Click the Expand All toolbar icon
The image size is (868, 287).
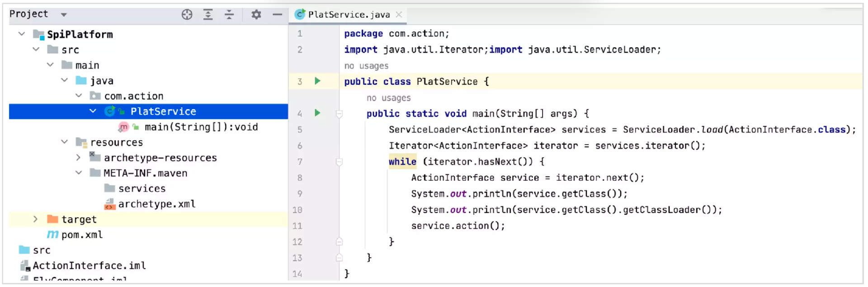pyautogui.click(x=208, y=14)
